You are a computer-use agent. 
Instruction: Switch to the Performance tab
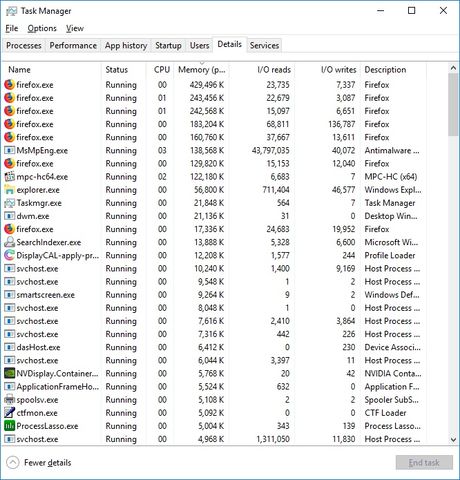click(x=73, y=45)
